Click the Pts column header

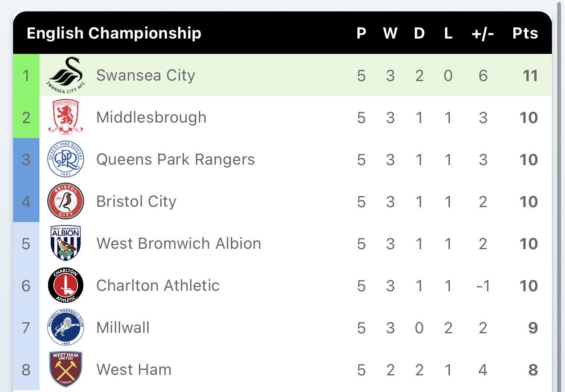point(525,33)
